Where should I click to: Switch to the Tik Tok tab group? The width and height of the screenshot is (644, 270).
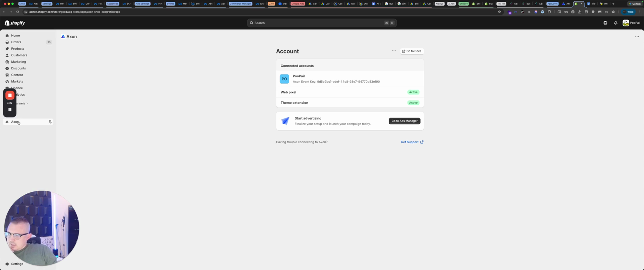click(x=501, y=4)
